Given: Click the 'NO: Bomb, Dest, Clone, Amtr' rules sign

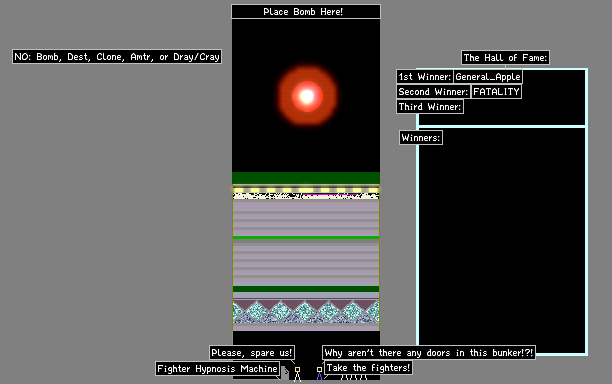Looking at the screenshot, I should coord(117,57).
